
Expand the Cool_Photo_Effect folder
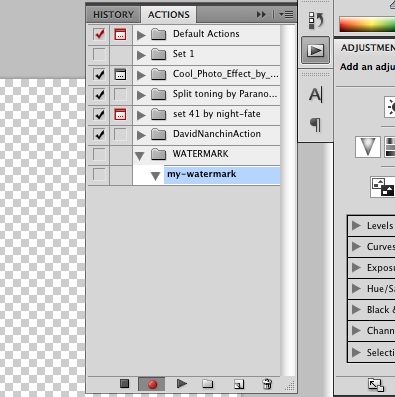[141, 75]
